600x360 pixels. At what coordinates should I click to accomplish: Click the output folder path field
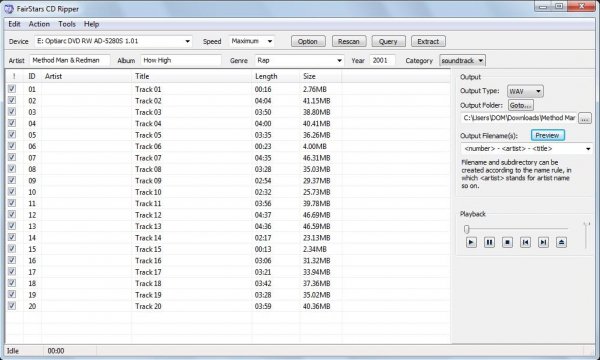point(519,118)
